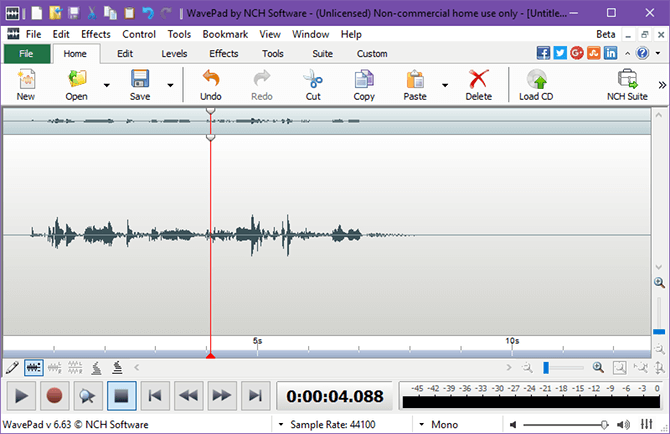670x434 pixels.
Task: Open the Effects menu in menu bar
Action: point(96,34)
